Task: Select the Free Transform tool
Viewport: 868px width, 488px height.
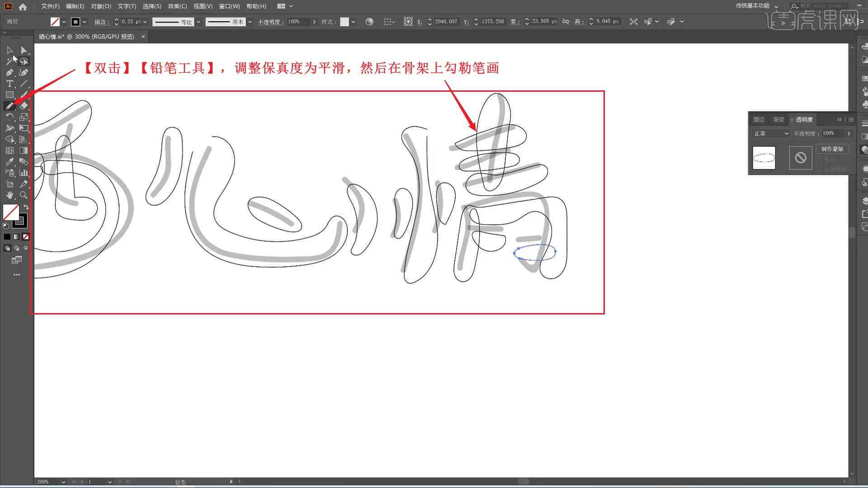Action: coord(24,128)
